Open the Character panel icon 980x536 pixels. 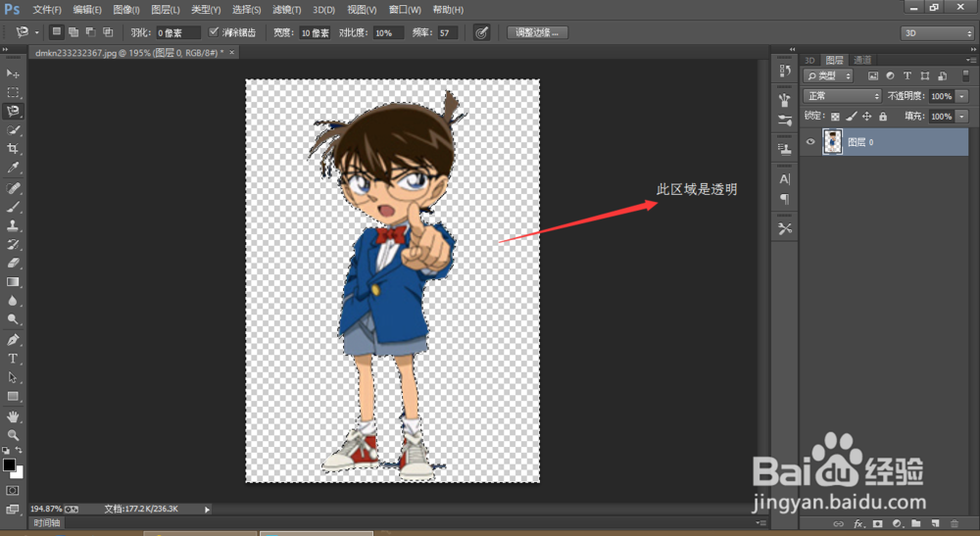[x=785, y=178]
